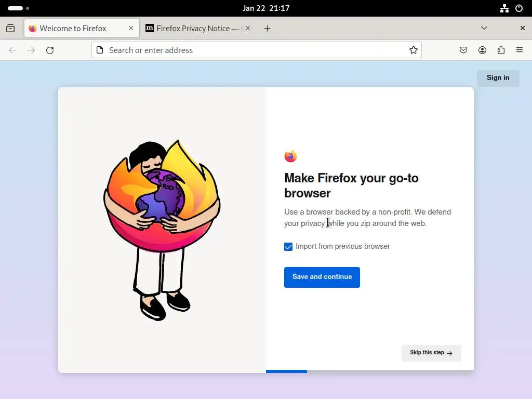Open Save to Pocket icon
This screenshot has height=399, width=532.
463,50
